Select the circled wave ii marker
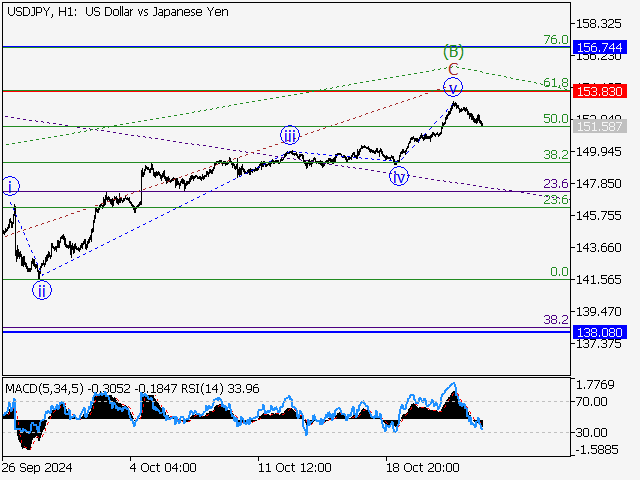Screen dimensions: 640x480 (42, 291)
